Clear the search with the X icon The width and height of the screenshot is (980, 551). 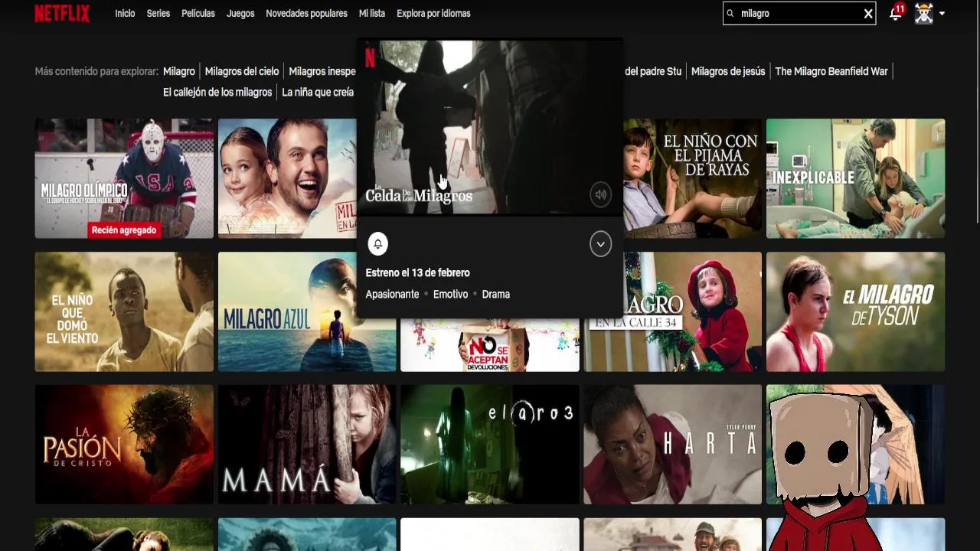click(868, 13)
